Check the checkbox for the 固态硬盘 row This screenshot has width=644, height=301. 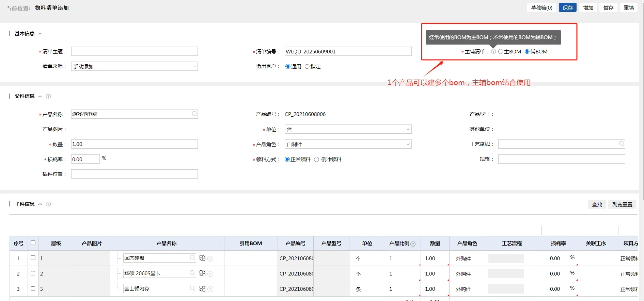click(33, 258)
